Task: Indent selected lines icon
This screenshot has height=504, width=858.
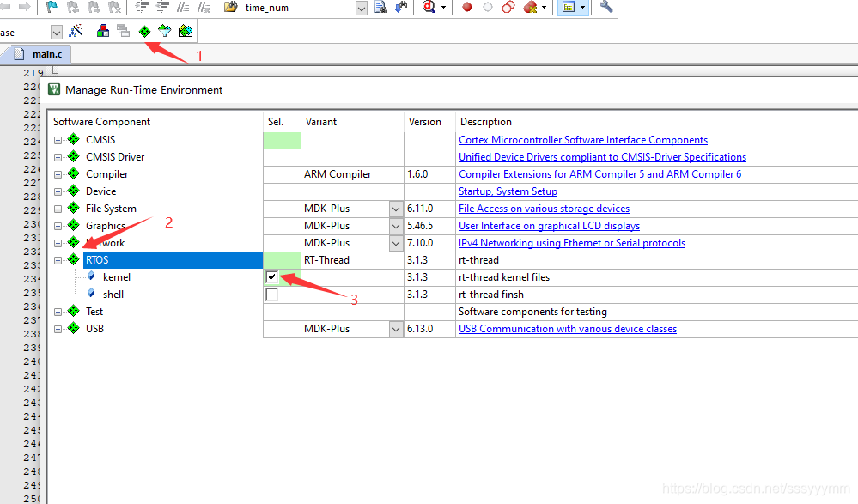Action: (x=142, y=7)
